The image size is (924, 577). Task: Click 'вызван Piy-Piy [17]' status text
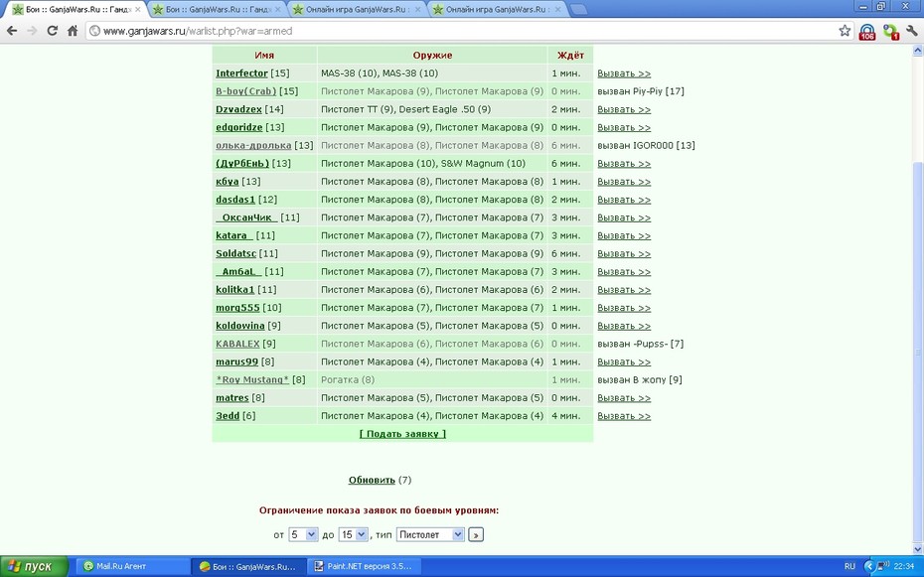pos(641,91)
